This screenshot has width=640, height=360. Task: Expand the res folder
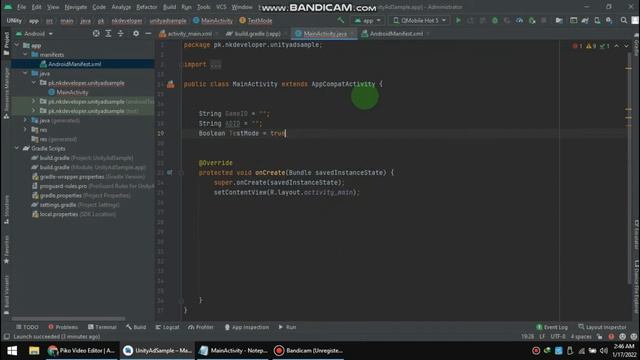tap(25, 130)
